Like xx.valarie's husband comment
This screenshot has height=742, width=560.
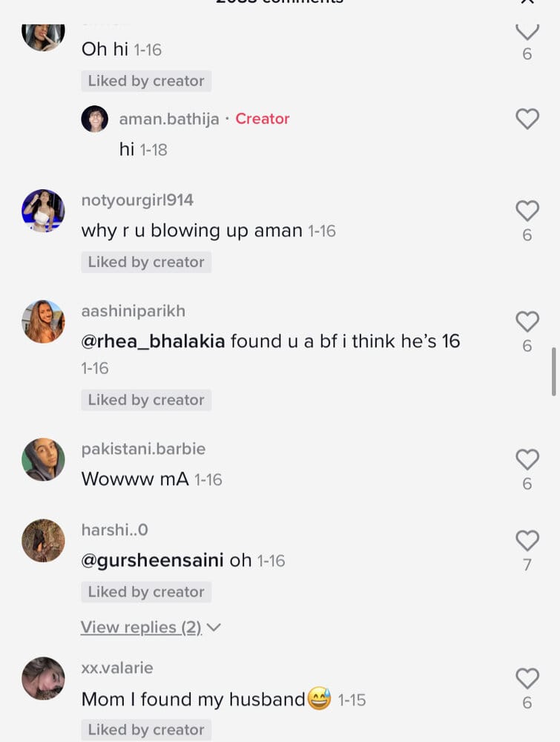[527, 678]
